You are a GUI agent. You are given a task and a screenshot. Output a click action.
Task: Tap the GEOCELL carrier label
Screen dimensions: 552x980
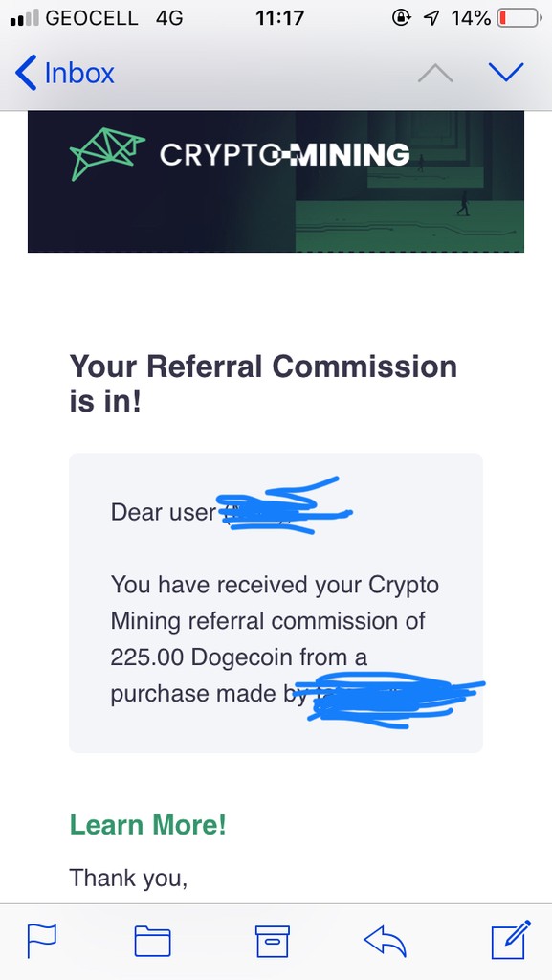pyautogui.click(x=92, y=18)
